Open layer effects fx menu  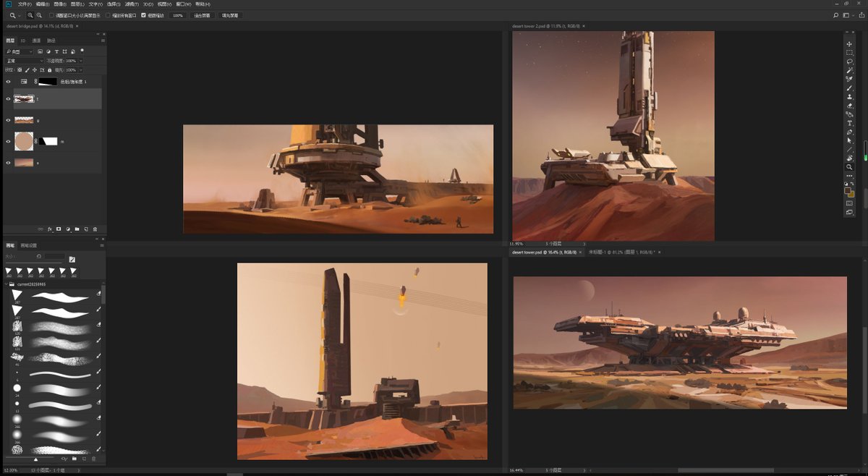coord(50,229)
